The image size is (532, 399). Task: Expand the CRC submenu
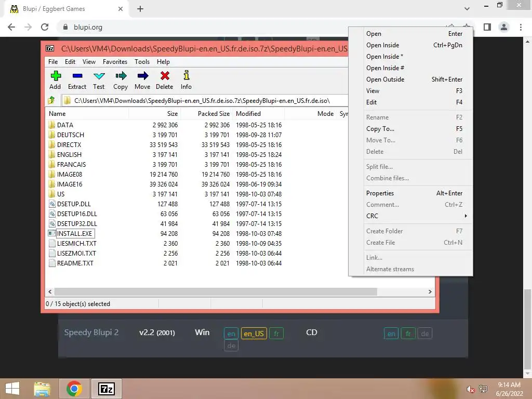pyautogui.click(x=418, y=216)
